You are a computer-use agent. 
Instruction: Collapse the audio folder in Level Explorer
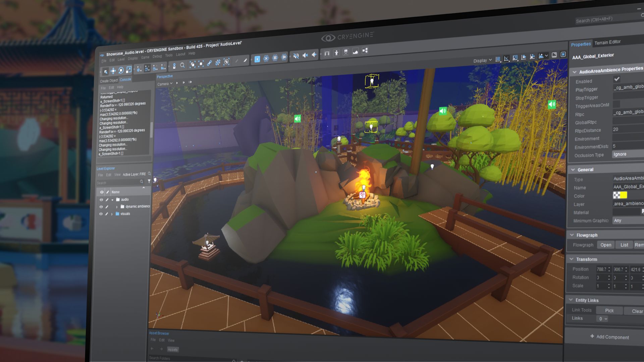[x=112, y=200]
